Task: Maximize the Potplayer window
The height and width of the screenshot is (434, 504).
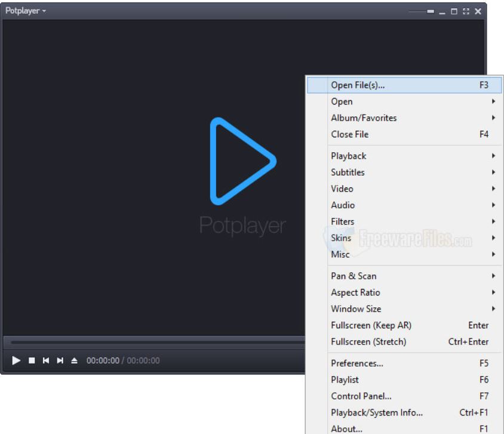Action: coord(454,11)
